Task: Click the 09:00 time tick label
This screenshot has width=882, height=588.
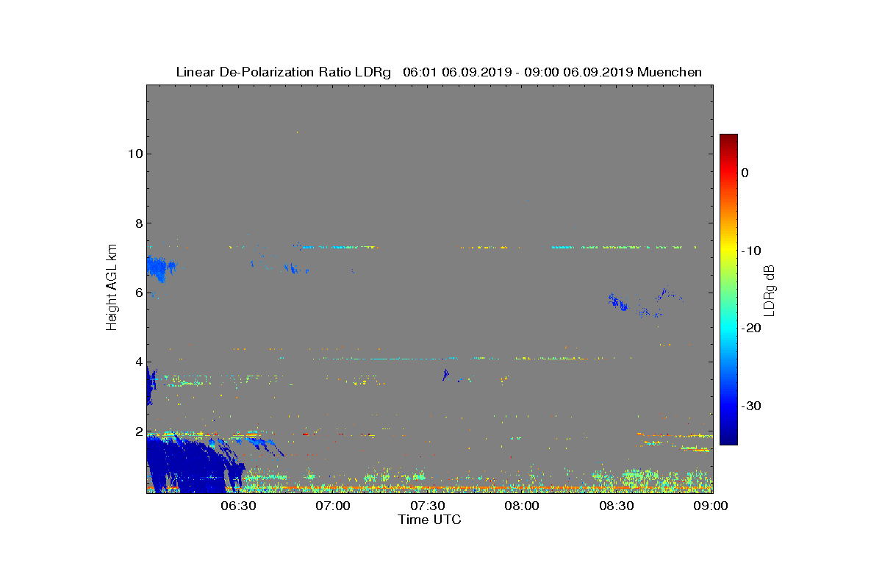Action: (x=711, y=506)
